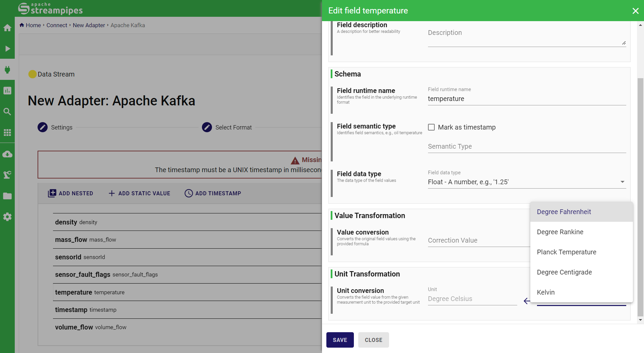Open the app grid icon in sidebar
This screenshot has width=644, height=353.
(7, 133)
